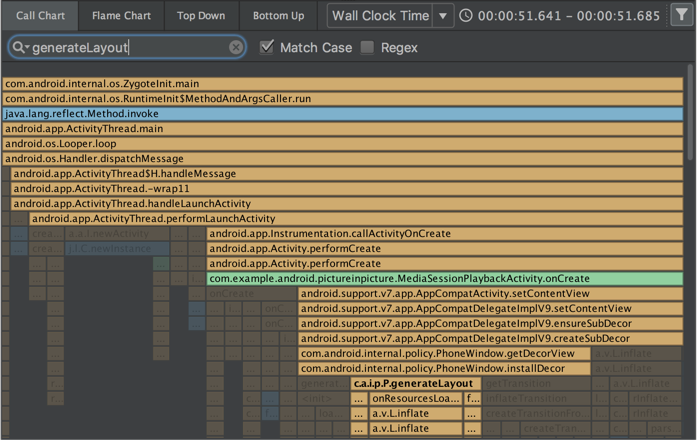The image size is (697, 440).
Task: Enable the Regex checkbox
Action: point(368,47)
